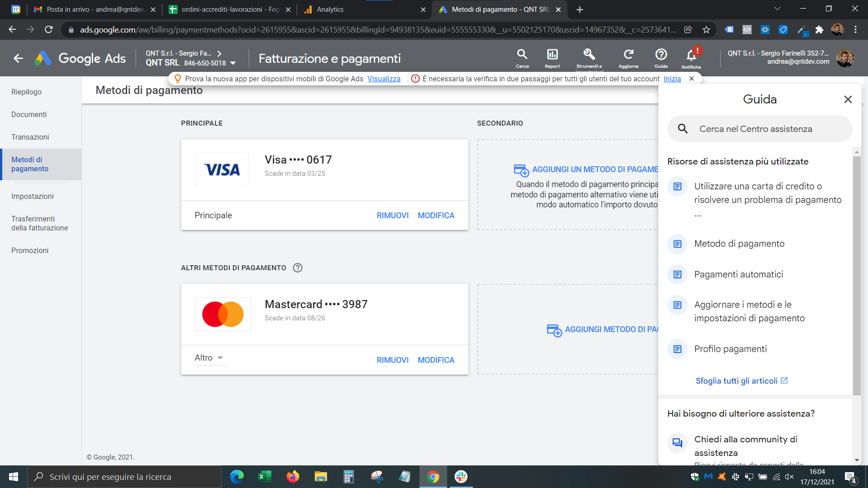Open Impostazioni in the billing sidebar
Viewport: 868px width, 488px height.
tap(32, 196)
